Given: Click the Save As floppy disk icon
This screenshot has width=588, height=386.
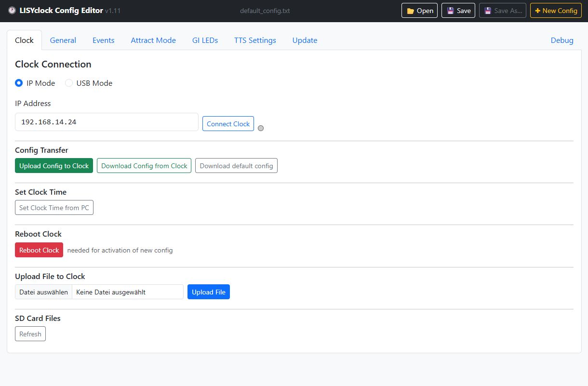Looking at the screenshot, I should [x=488, y=10].
